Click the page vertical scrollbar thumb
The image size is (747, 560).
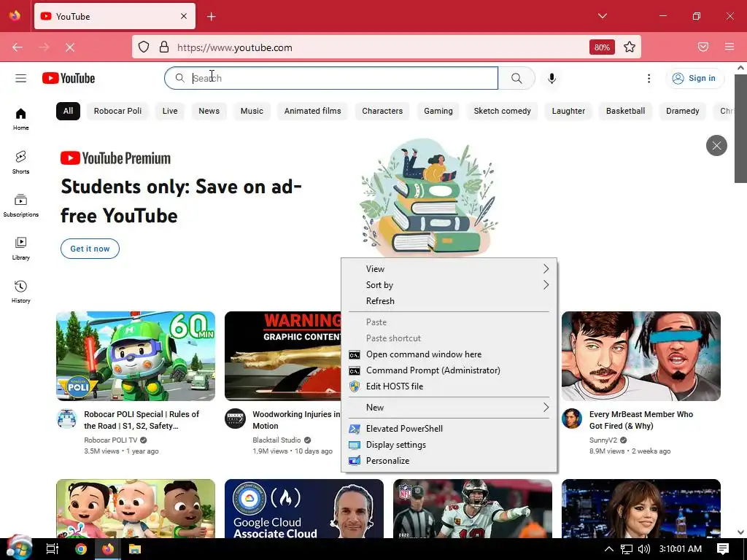[x=740, y=128]
